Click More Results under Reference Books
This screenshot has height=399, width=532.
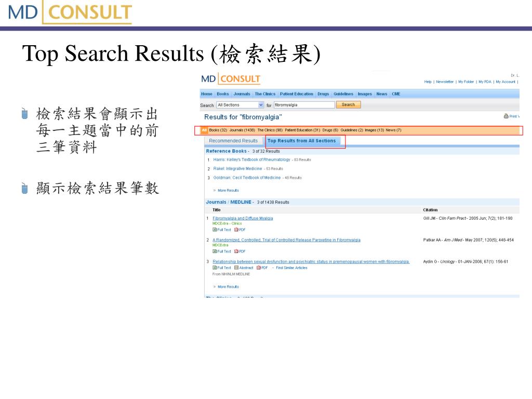pos(228,191)
